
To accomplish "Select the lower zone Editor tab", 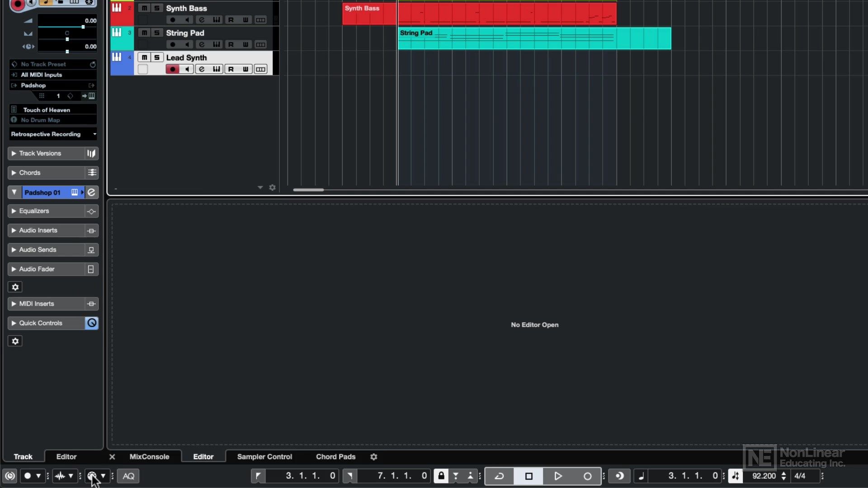I will 203,457.
